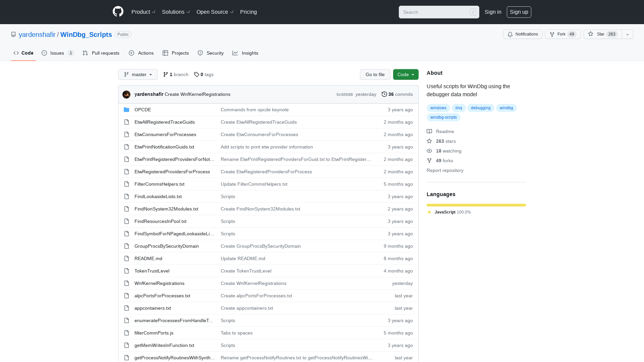Click the Sign up button

pos(519,12)
